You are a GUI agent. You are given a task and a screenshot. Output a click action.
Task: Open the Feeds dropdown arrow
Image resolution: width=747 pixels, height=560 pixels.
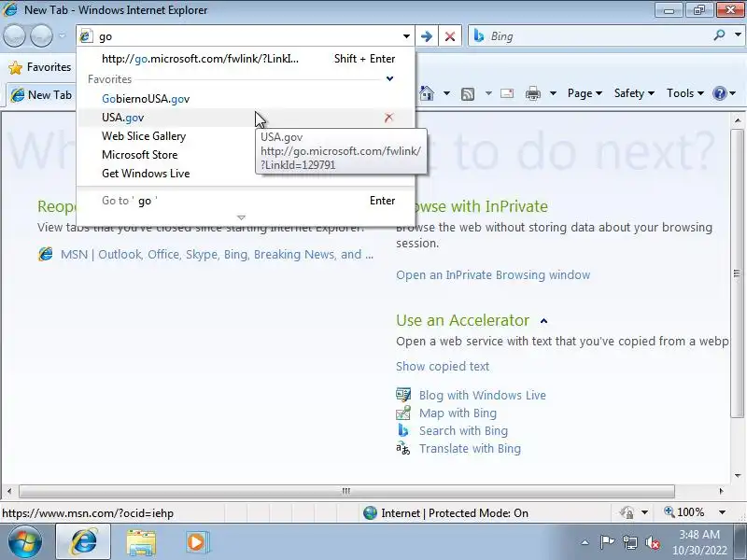(488, 93)
